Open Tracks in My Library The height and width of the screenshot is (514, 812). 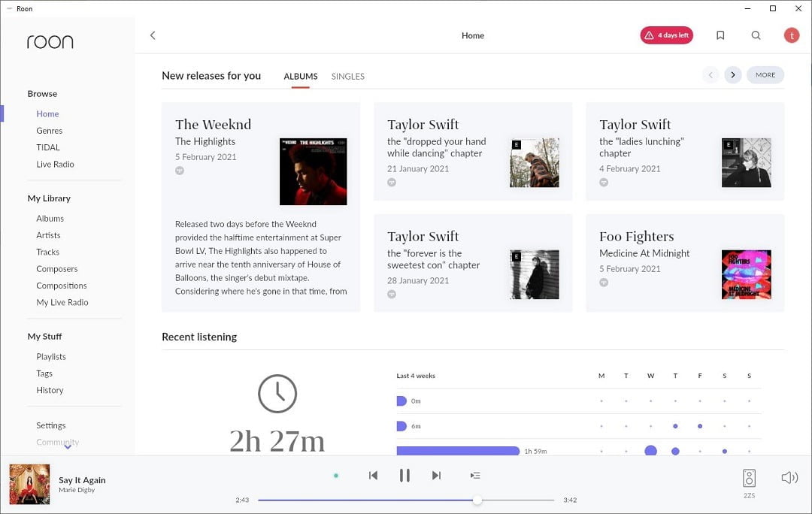click(x=47, y=252)
